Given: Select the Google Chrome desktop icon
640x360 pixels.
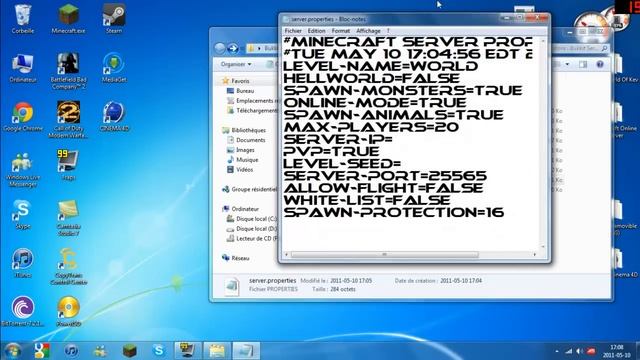Looking at the screenshot, I should pos(23,116).
